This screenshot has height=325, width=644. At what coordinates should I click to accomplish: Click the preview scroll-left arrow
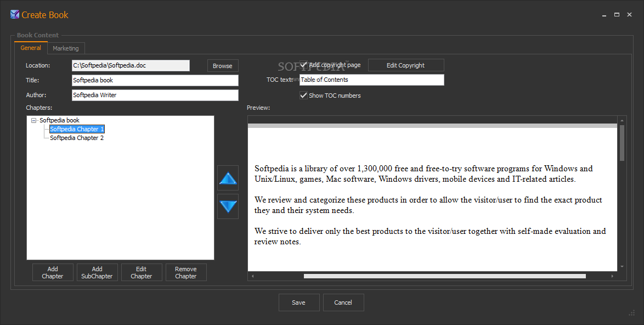coord(252,276)
